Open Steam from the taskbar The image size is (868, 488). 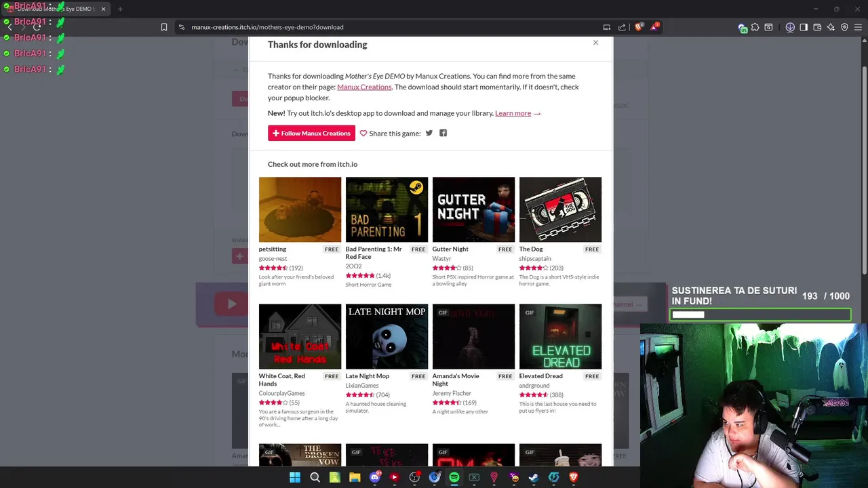(x=534, y=477)
